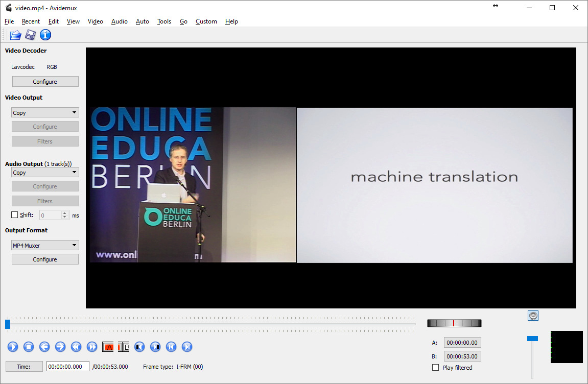Save video using the floppy disk icon

click(x=30, y=35)
